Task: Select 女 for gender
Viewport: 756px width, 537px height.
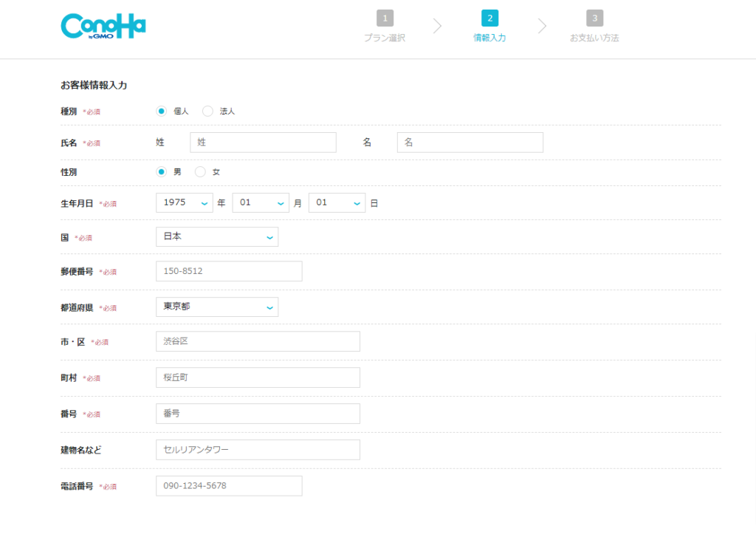Action: pyautogui.click(x=200, y=172)
